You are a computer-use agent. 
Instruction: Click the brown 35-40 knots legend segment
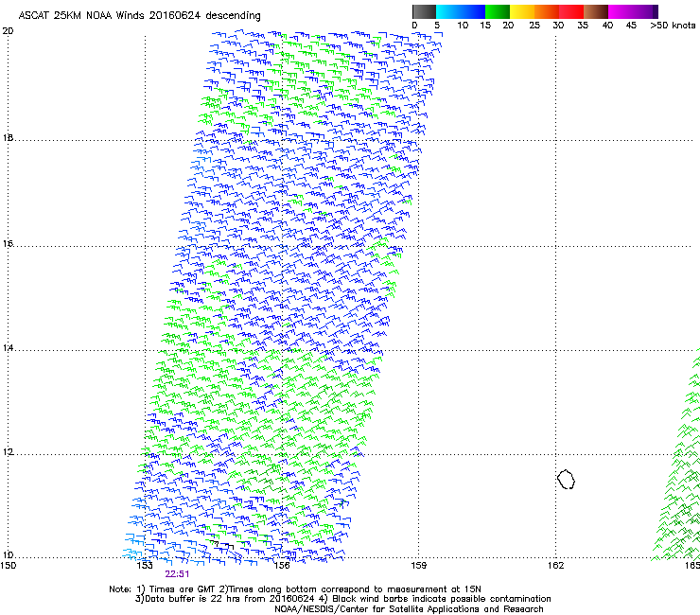[x=596, y=11]
